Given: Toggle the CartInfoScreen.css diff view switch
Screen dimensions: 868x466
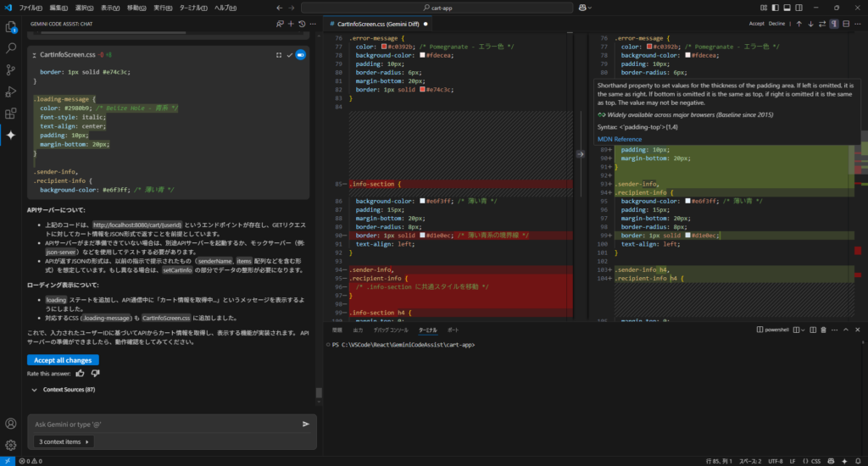Looking at the screenshot, I should [301, 55].
